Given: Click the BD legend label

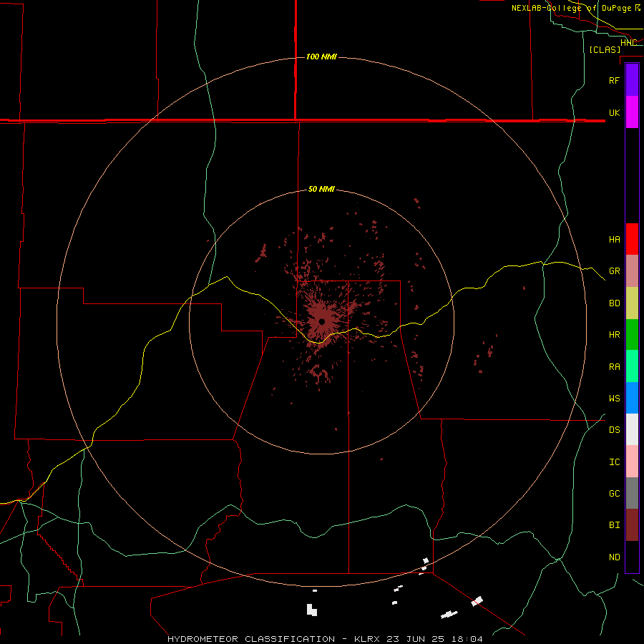Looking at the screenshot, I should (614, 303).
